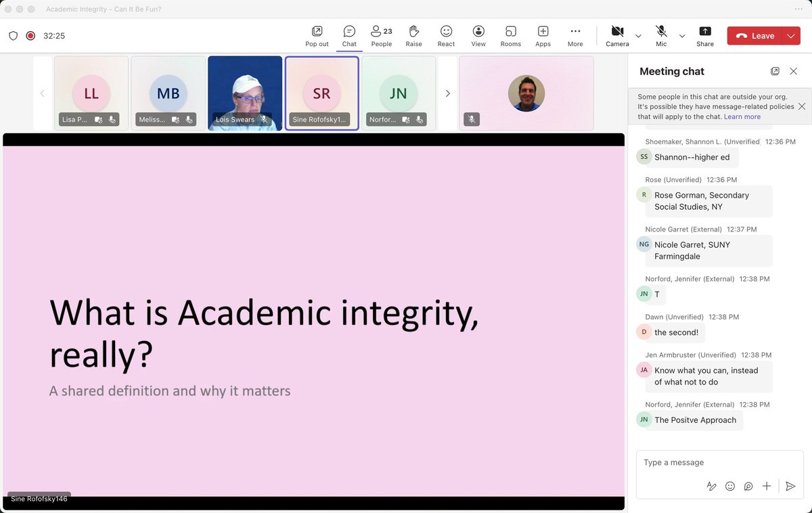Viewport: 812px width, 513px height.
Task: Click message 'Shannon--higher ed'
Action: point(692,157)
